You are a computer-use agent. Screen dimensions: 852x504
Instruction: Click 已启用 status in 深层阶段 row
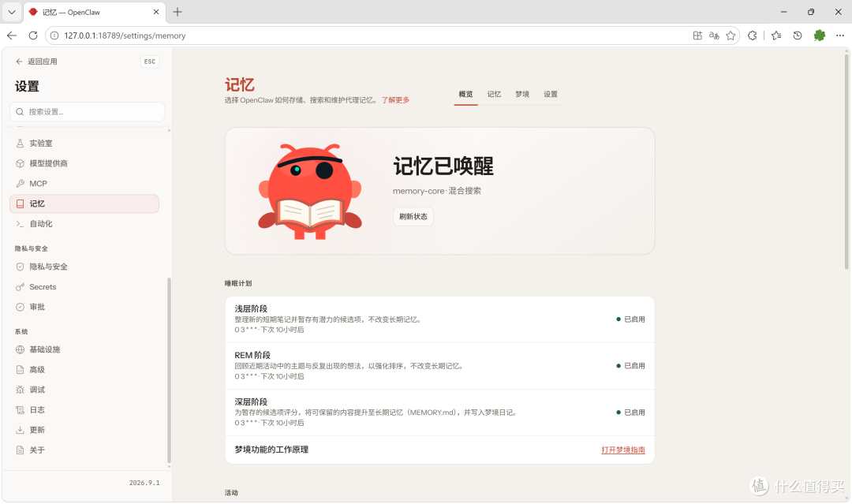(x=630, y=413)
